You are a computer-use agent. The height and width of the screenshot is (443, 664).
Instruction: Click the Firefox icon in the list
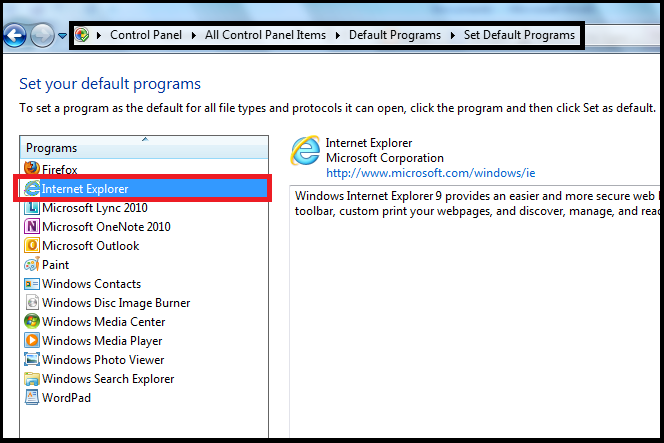(x=32, y=169)
